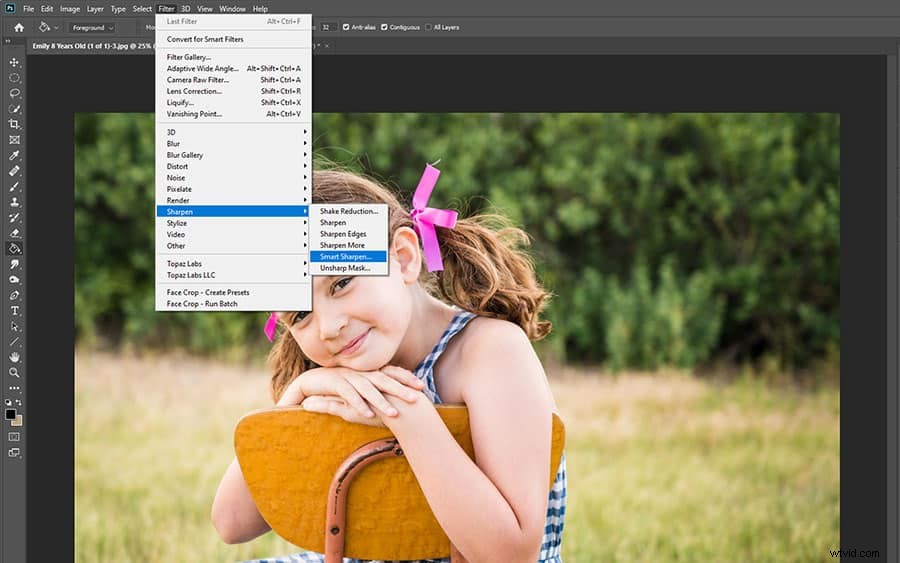Select the Crop tool
The width and height of the screenshot is (900, 563).
click(14, 124)
